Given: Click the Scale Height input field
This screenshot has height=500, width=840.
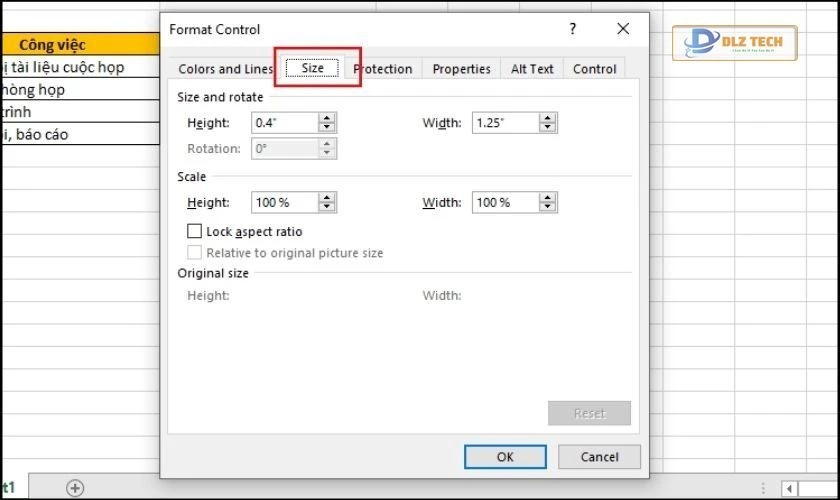Looking at the screenshot, I should click(283, 203).
